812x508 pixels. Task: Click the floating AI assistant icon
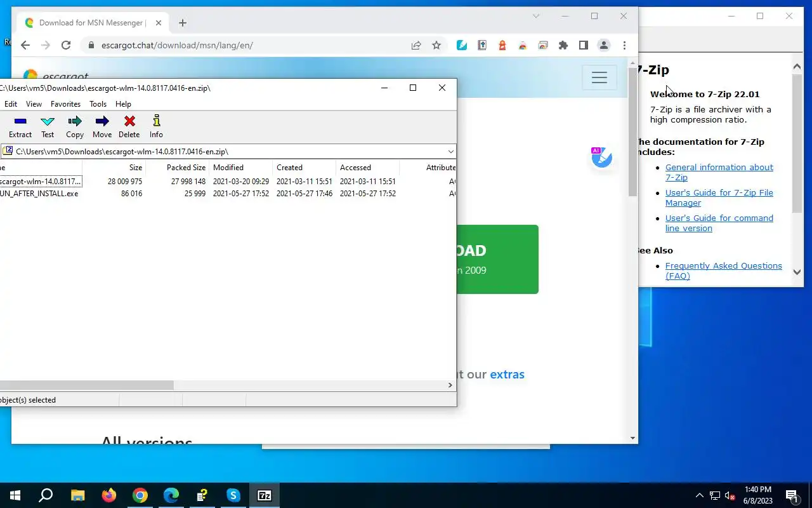click(601, 157)
